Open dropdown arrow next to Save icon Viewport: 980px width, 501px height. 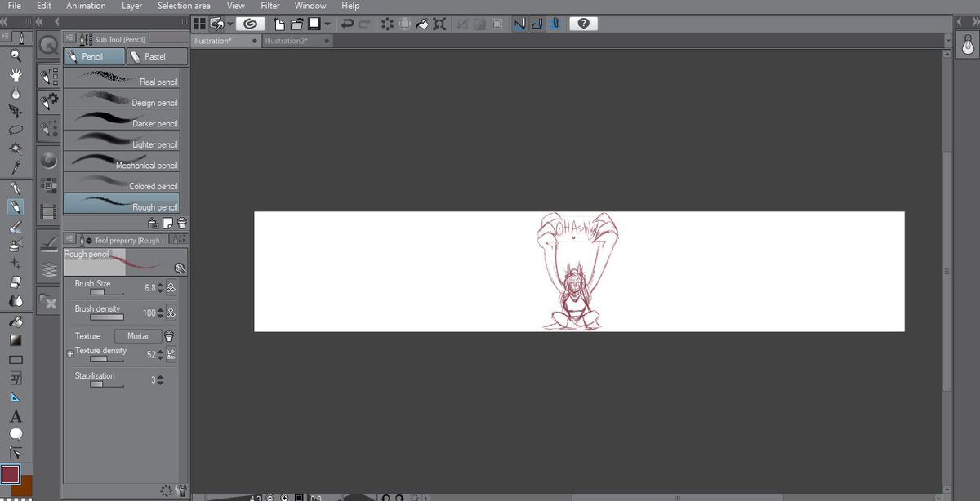pyautogui.click(x=327, y=24)
